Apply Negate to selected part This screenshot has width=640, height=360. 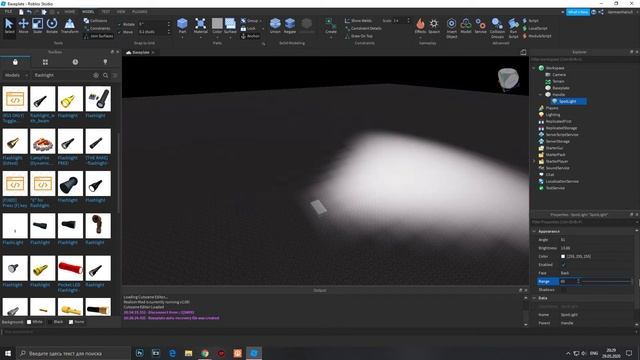(x=290, y=26)
